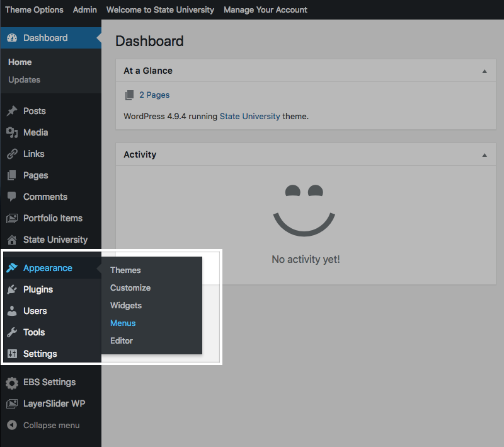Click the Dashboard gauge icon
The image size is (504, 447).
point(12,38)
